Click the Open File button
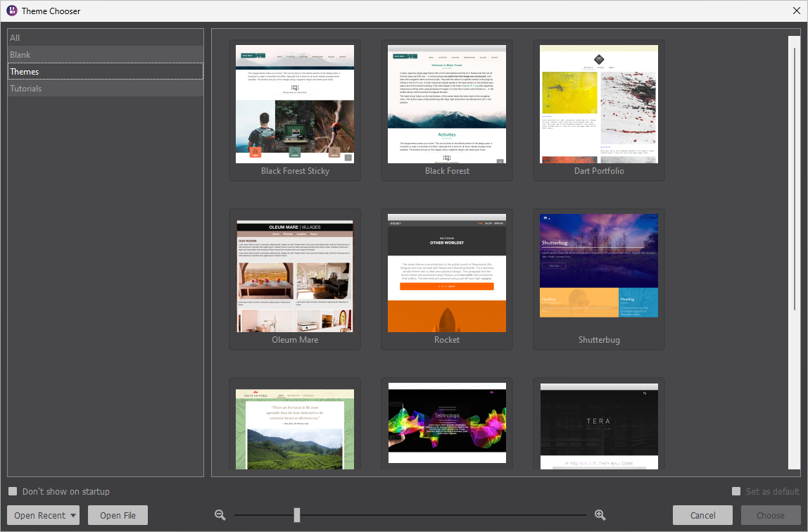This screenshot has width=808, height=532. coord(117,514)
